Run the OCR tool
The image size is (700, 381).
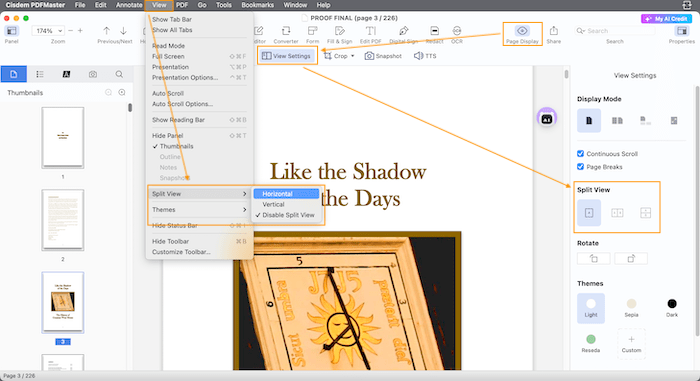[x=457, y=34]
